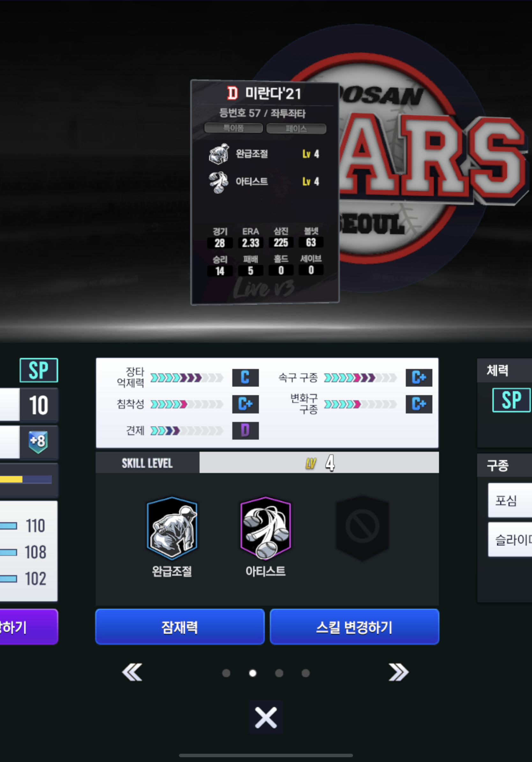Tap the 아티스트 icon on the player card

[218, 182]
